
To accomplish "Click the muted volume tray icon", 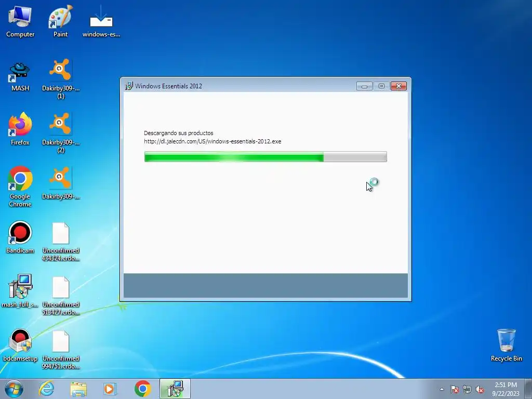I will [x=480, y=389].
